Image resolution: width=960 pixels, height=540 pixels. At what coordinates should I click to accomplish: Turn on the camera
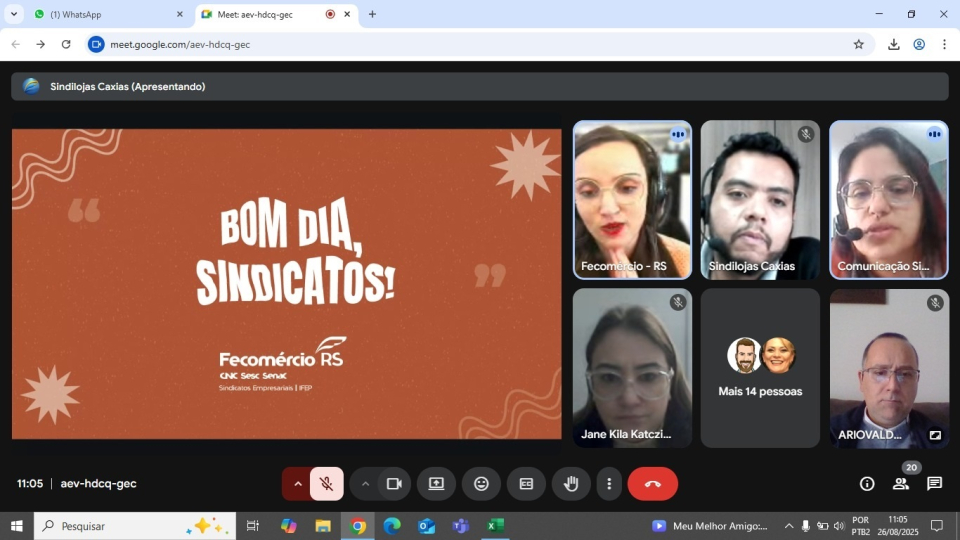pyautogui.click(x=394, y=484)
